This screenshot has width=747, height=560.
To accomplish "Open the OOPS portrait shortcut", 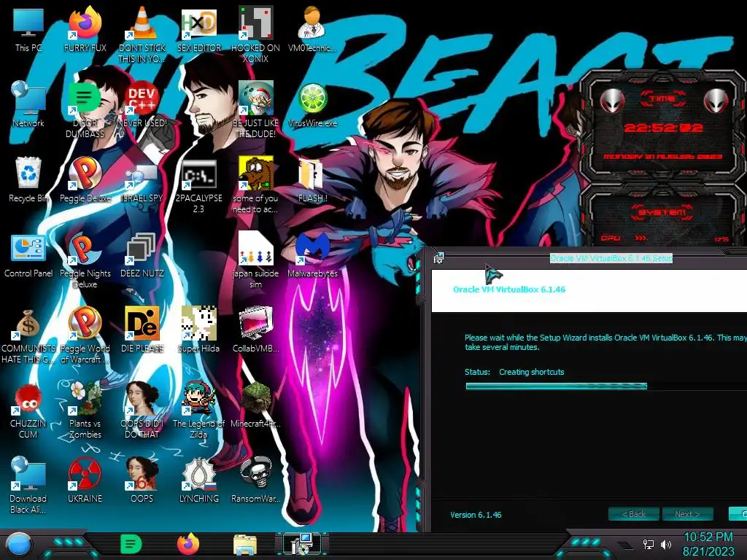I will click(142, 480).
